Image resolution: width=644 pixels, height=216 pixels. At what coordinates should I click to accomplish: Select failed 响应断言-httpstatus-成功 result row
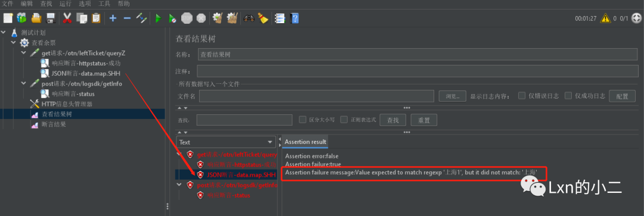coord(237,164)
